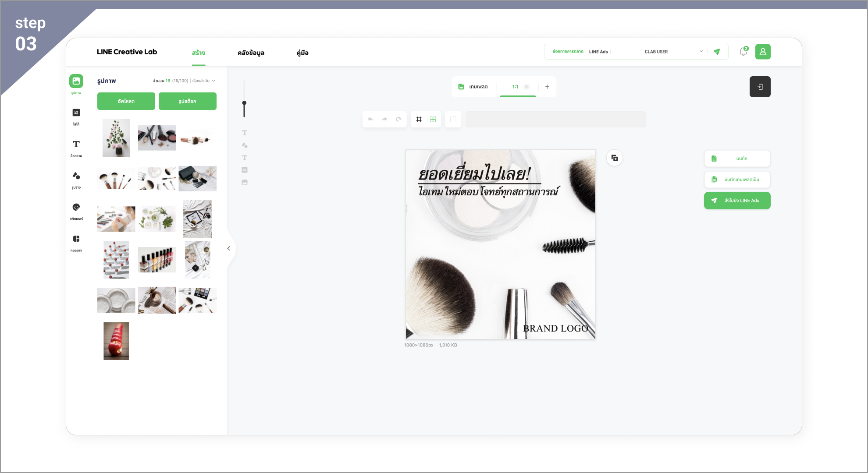Click the dark exit button top right
Viewport: 868px width, 473px height.
(x=760, y=87)
